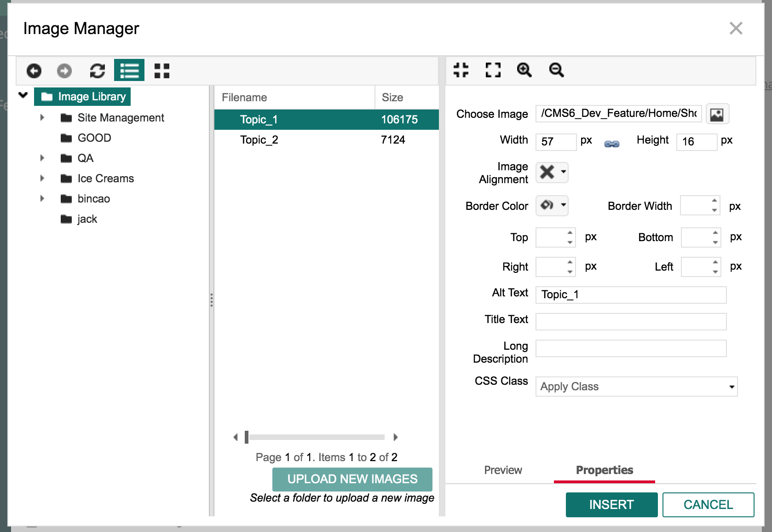772x532 pixels.
Task: Switch to the Preview tab
Action: point(503,470)
